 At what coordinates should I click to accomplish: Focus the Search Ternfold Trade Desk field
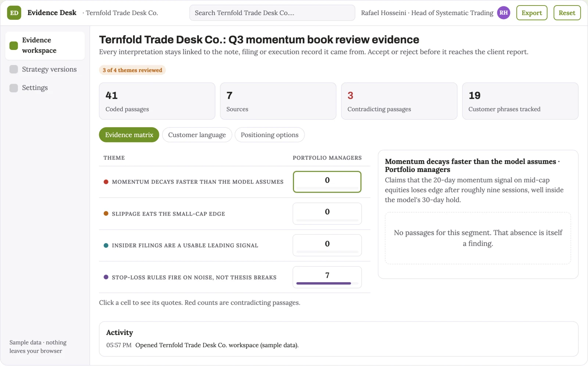pos(272,13)
